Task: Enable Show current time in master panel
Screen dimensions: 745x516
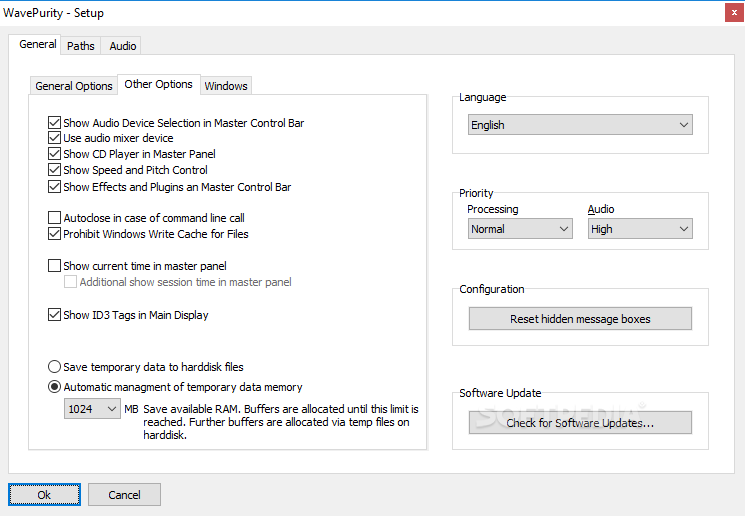Action: click(x=55, y=266)
